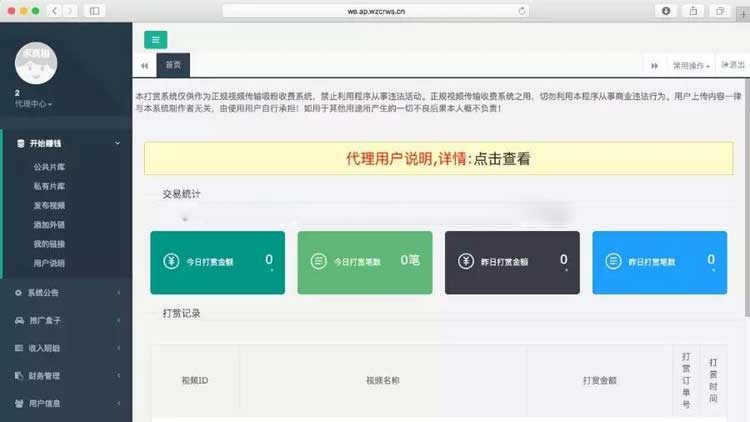
Task: Reload the page using address bar refresh icon
Action: pos(522,10)
